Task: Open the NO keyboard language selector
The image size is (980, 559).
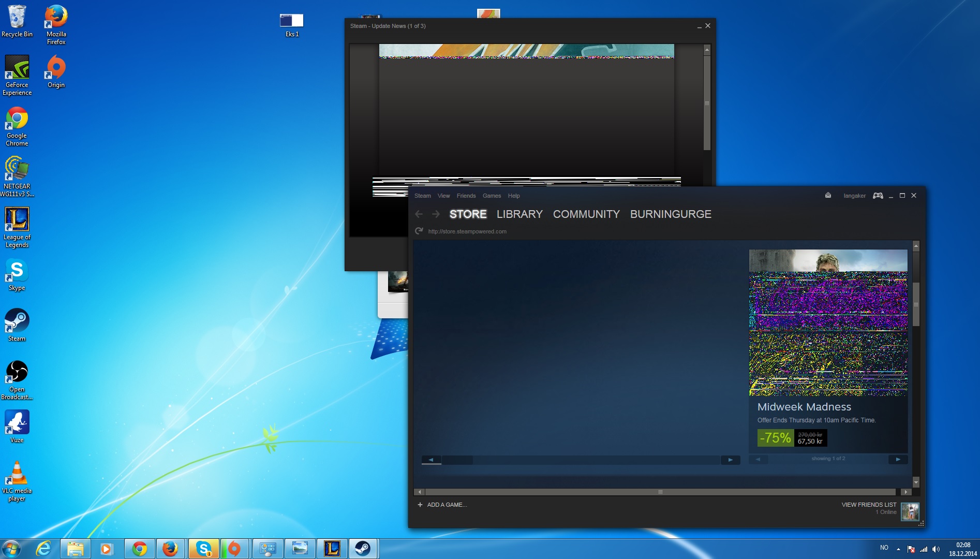Action: click(884, 548)
